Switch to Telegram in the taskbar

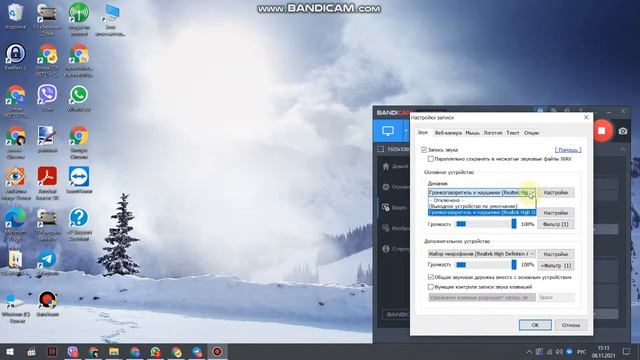(x=197, y=351)
